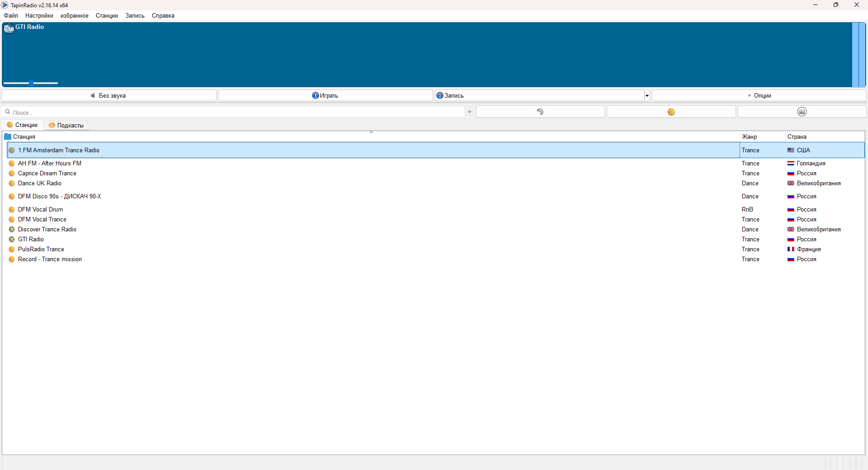Mute audio with Без звука button
Screen dimensions: 868x470
109,95
